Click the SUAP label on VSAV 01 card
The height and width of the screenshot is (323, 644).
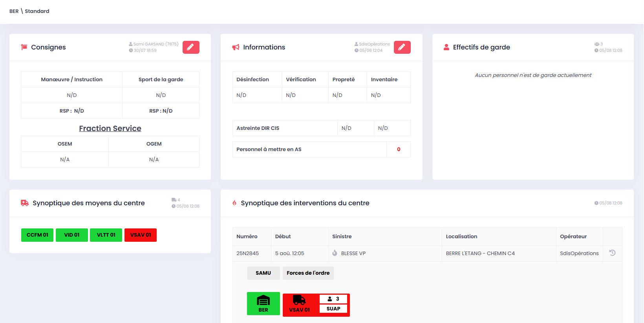333,309
